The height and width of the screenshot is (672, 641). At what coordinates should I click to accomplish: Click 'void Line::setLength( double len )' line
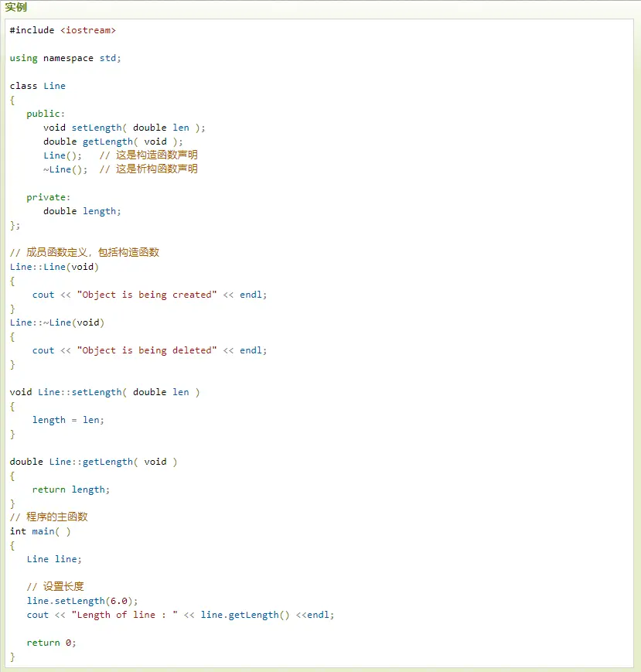point(104,392)
